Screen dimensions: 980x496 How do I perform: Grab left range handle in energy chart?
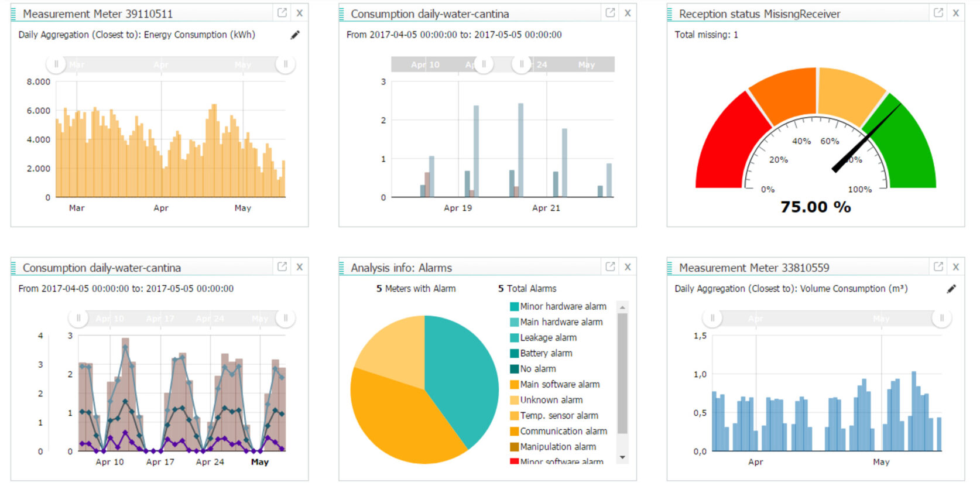tap(56, 64)
